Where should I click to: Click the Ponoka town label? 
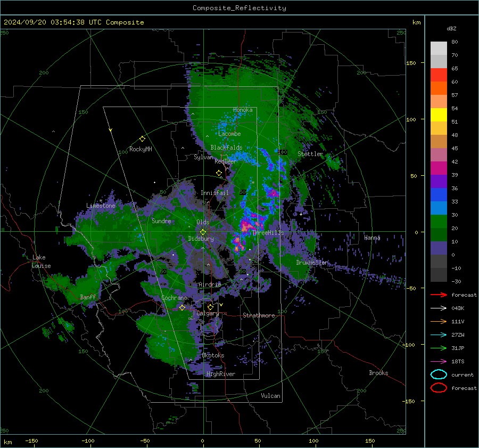coord(243,110)
